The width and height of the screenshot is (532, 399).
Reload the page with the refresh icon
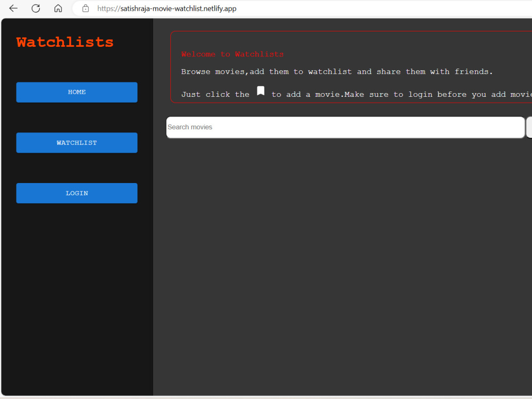[x=36, y=8]
